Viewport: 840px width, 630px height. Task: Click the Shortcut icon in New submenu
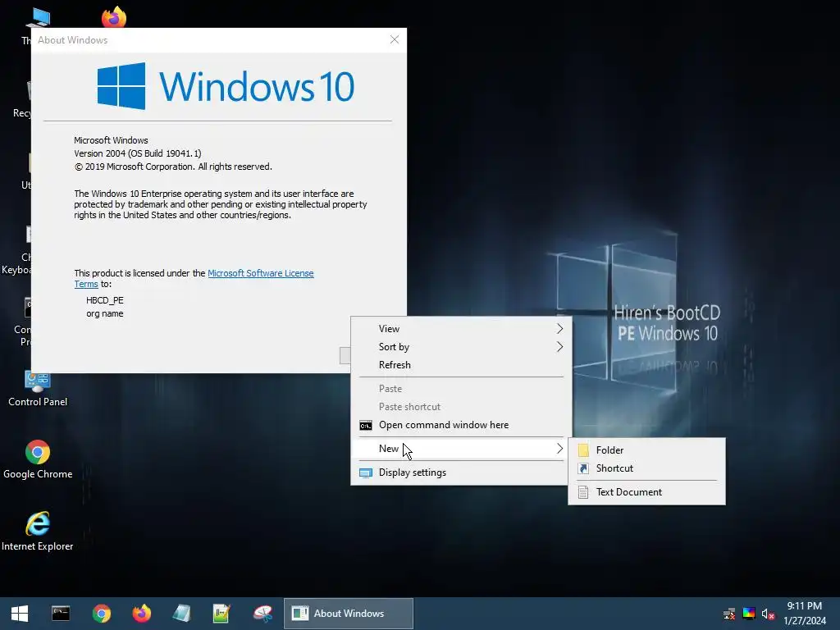tap(583, 468)
